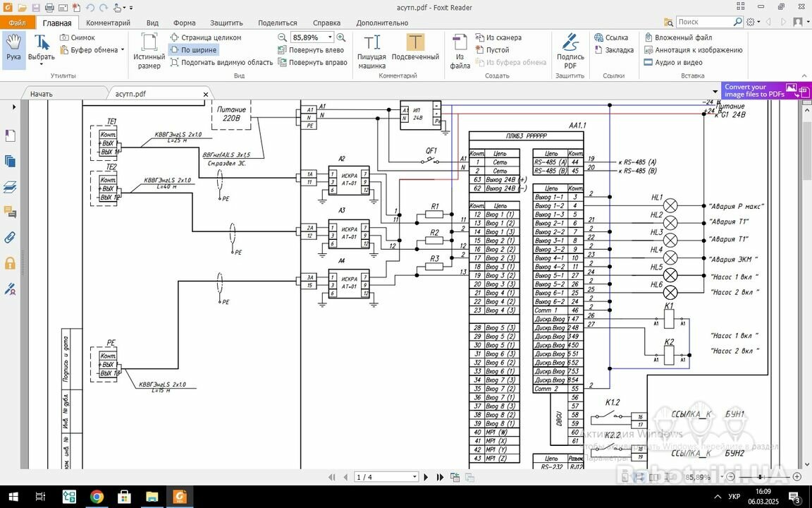812x508 pixels.
Task: Create PDF Из сканера
Action: 498,37
